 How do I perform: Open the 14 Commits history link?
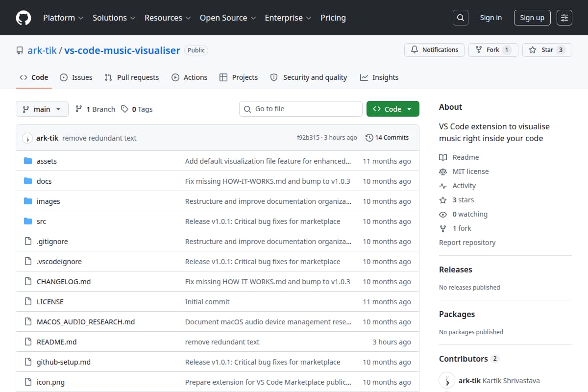tap(387, 138)
